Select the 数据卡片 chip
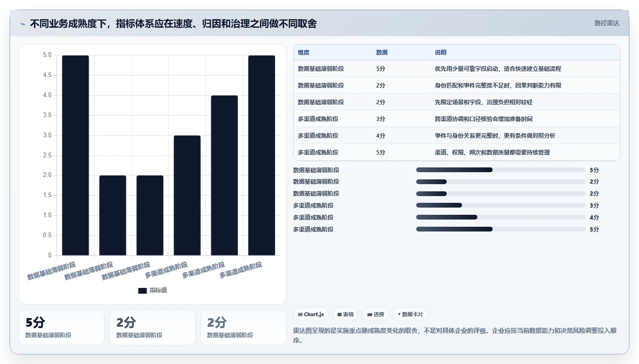This screenshot has height=364, width=639. click(410, 314)
